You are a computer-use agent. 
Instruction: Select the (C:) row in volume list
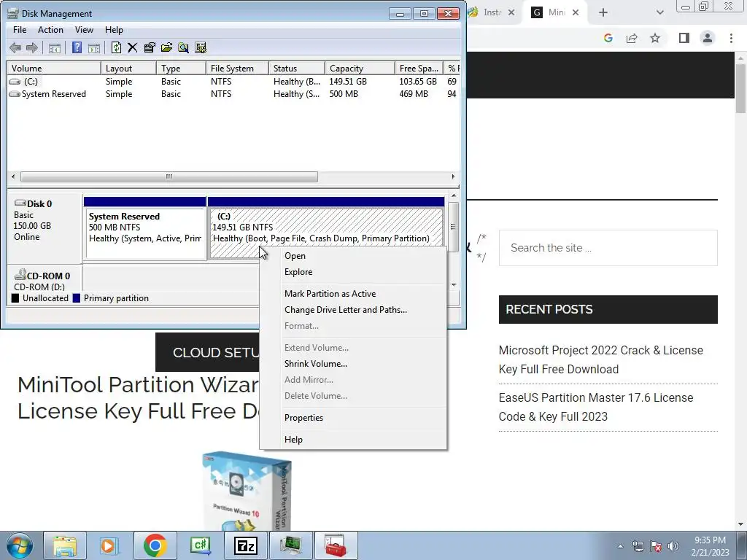pyautogui.click(x=233, y=82)
